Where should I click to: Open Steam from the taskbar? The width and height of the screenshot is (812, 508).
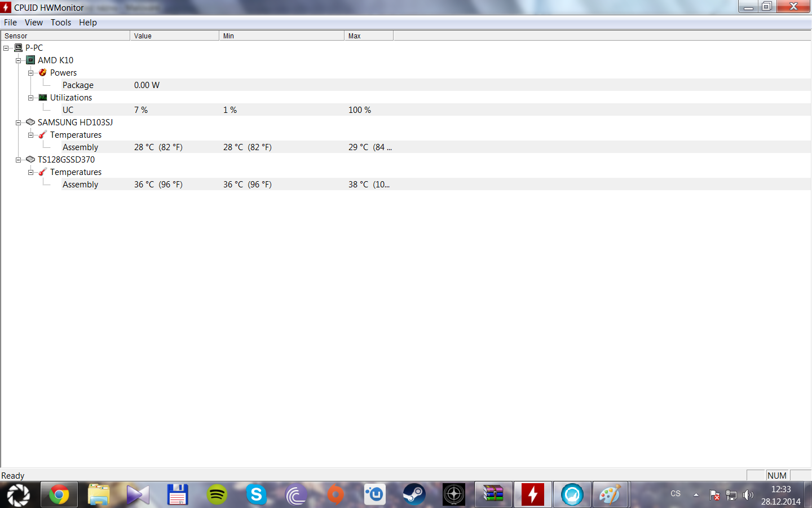tap(414, 495)
